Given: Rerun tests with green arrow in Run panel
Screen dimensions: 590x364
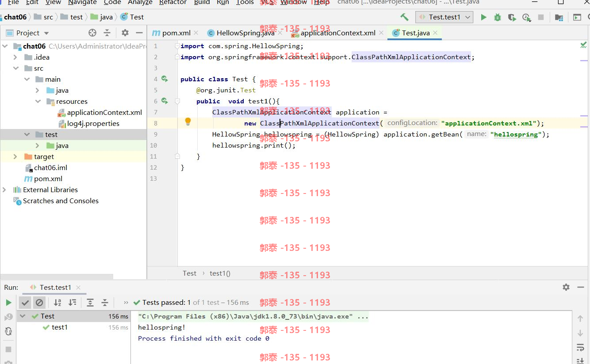Looking at the screenshot, I should (8, 303).
